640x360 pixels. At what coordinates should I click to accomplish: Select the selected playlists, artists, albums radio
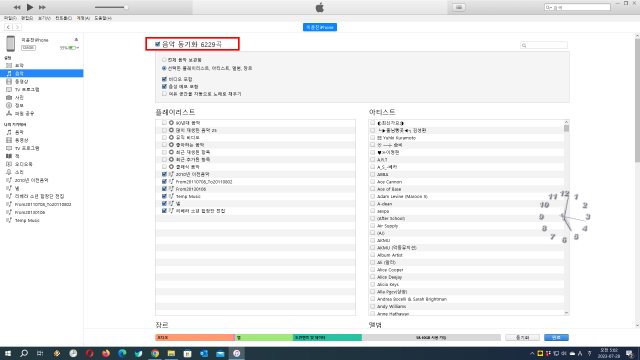[x=164, y=68]
